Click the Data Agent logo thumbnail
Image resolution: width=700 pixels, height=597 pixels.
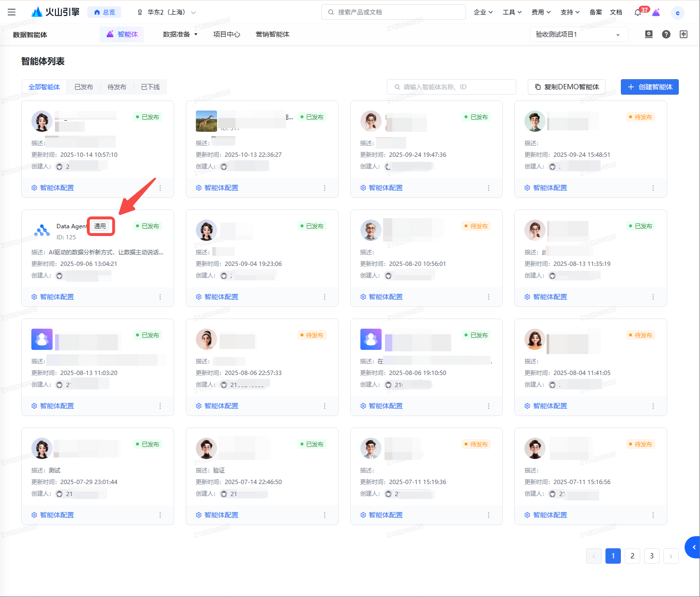tap(42, 230)
